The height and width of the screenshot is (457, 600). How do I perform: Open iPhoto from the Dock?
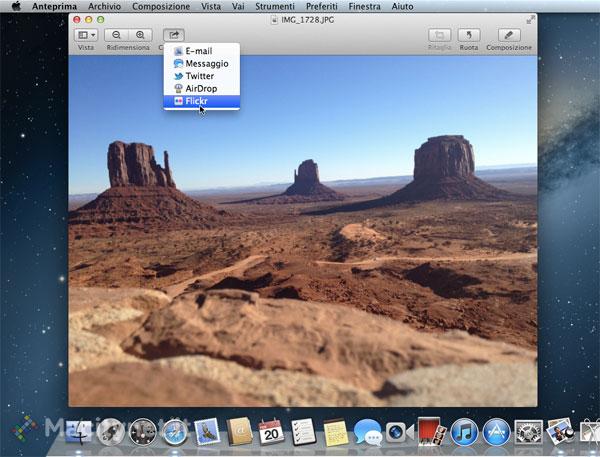561,432
